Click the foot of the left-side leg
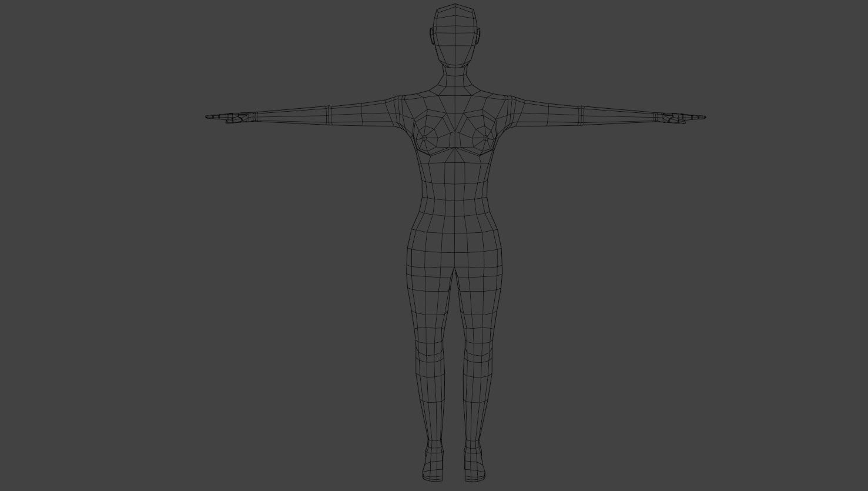This screenshot has width=868, height=491. 433,465
